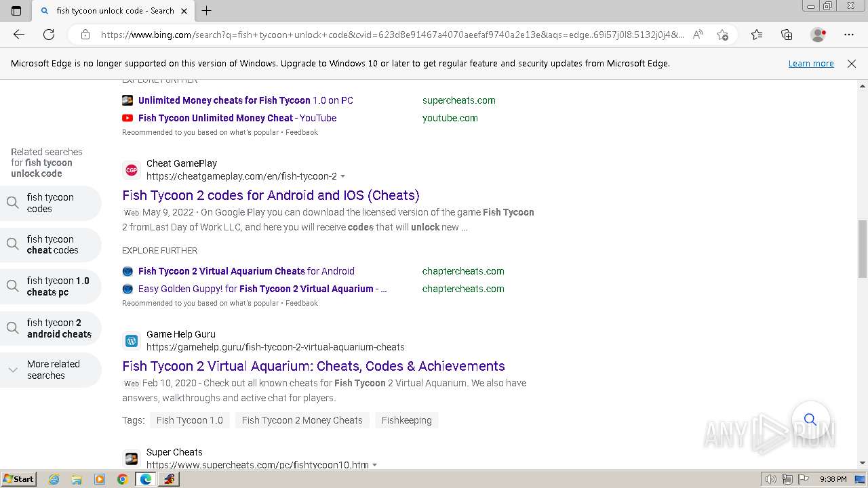Click the profile avatar icon
The image size is (868, 488).
[818, 35]
